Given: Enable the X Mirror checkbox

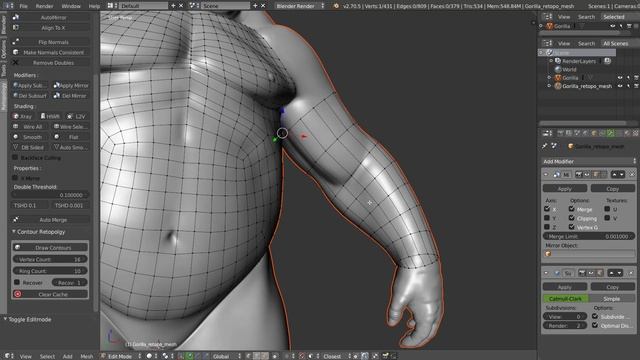Looking at the screenshot, I should tap(15, 178).
